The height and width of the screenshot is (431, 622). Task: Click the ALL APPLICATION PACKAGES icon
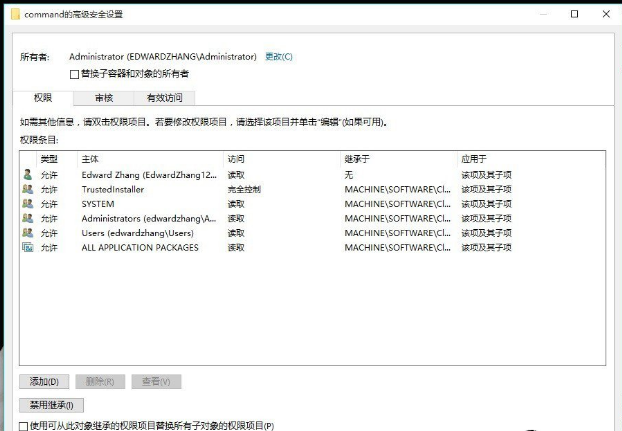[27, 247]
